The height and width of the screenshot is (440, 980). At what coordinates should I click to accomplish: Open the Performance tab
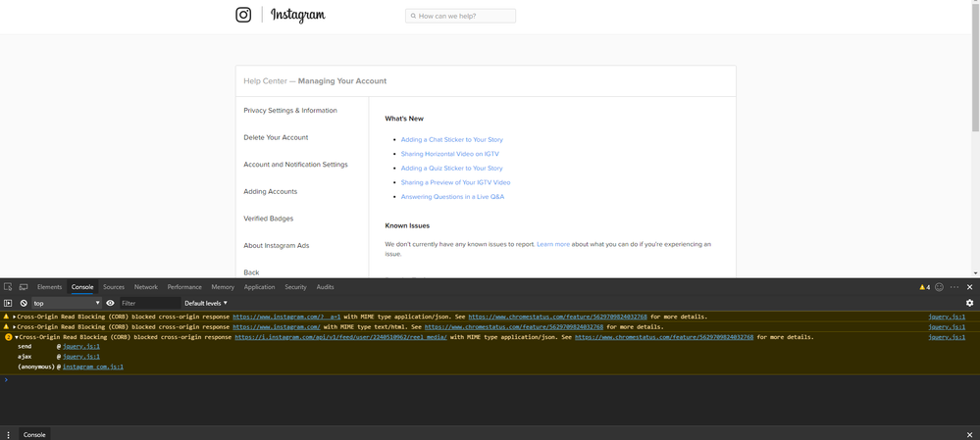(x=184, y=287)
